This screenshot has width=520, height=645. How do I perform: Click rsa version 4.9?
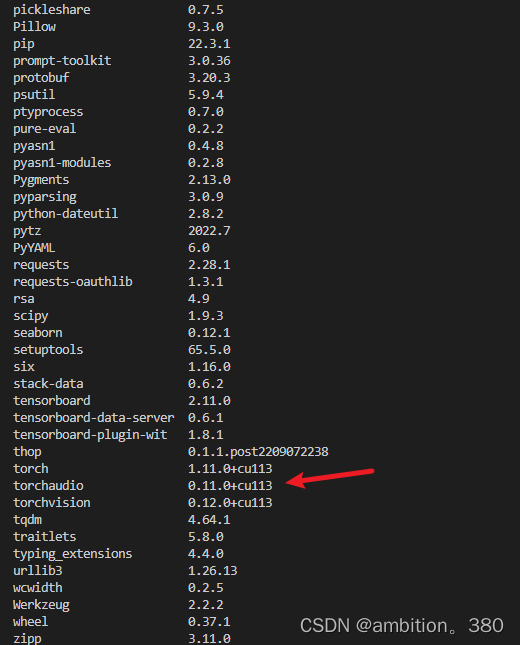point(199,299)
